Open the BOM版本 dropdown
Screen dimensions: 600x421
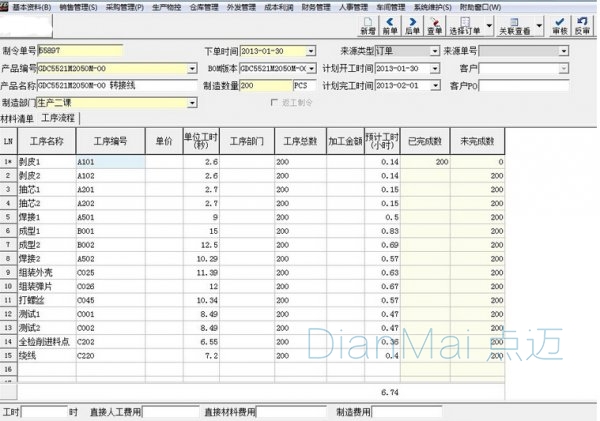pyautogui.click(x=312, y=69)
